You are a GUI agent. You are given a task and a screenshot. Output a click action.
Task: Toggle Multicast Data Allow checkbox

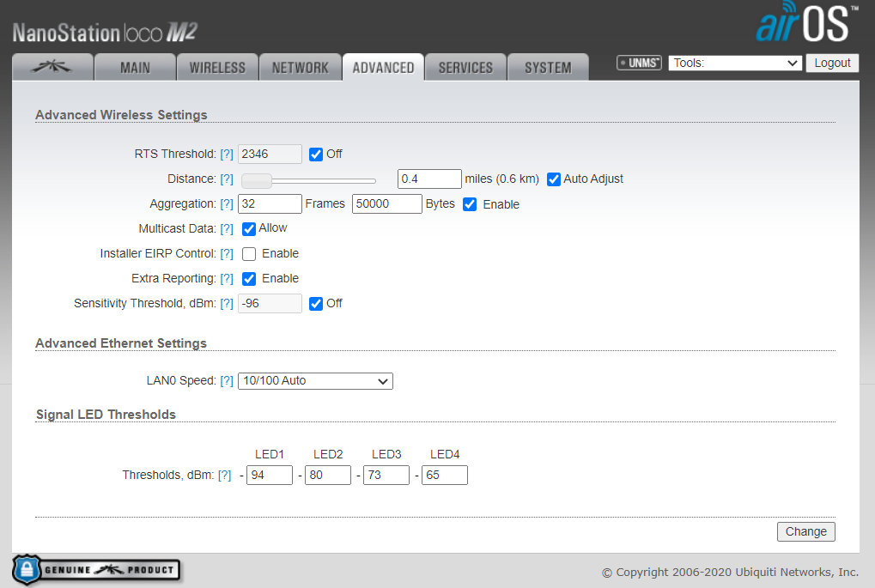point(249,228)
